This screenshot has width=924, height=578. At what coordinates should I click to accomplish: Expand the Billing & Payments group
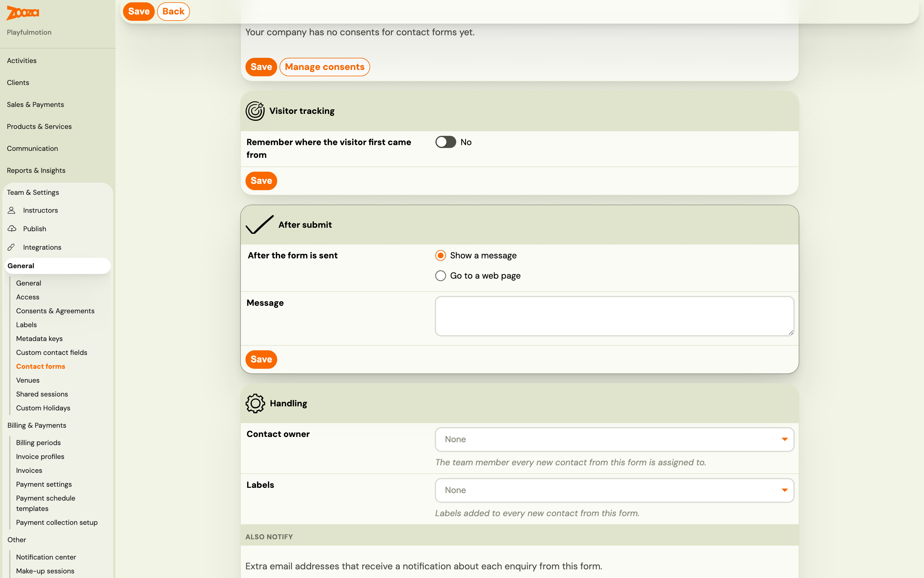[x=37, y=425]
